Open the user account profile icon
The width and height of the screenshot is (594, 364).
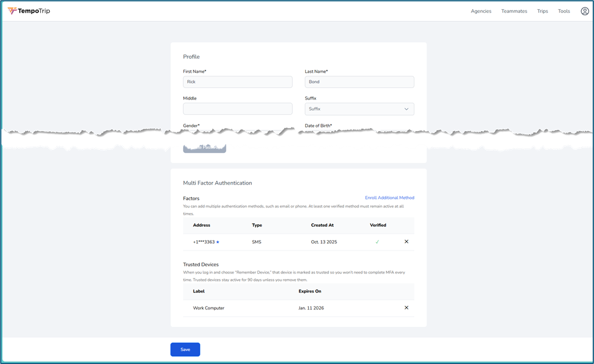pyautogui.click(x=584, y=11)
